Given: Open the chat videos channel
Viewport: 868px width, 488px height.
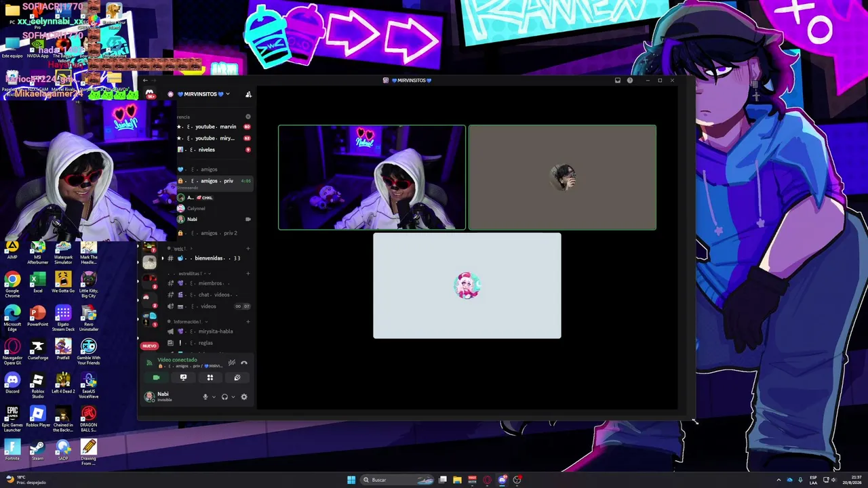Looking at the screenshot, I should [209, 295].
